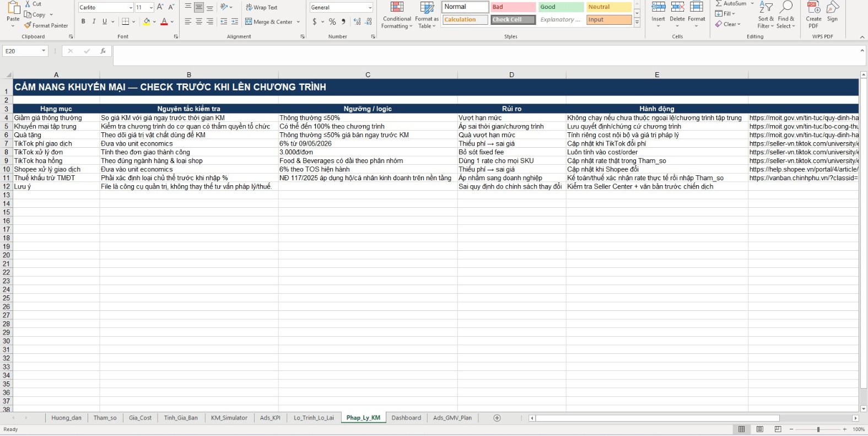Image resolution: width=868 pixels, height=436 pixels.
Task: Go to the KM_Simulator sheet tab
Action: (x=229, y=418)
